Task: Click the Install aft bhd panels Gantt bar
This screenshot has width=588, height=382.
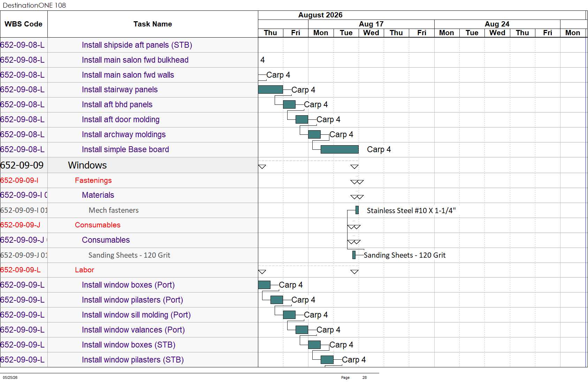Action: (289, 104)
